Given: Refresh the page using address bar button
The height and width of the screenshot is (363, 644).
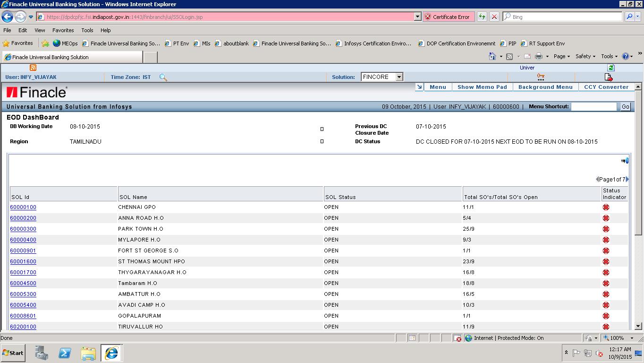Looking at the screenshot, I should click(482, 17).
